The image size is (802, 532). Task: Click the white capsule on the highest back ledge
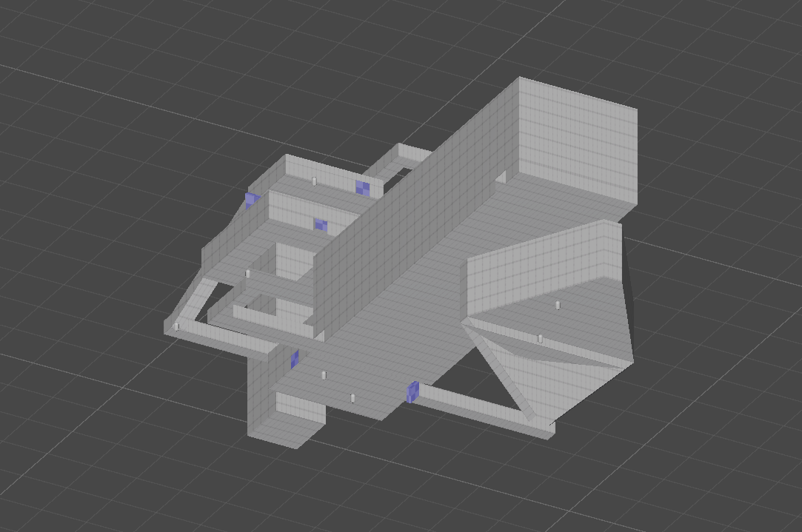click(314, 181)
